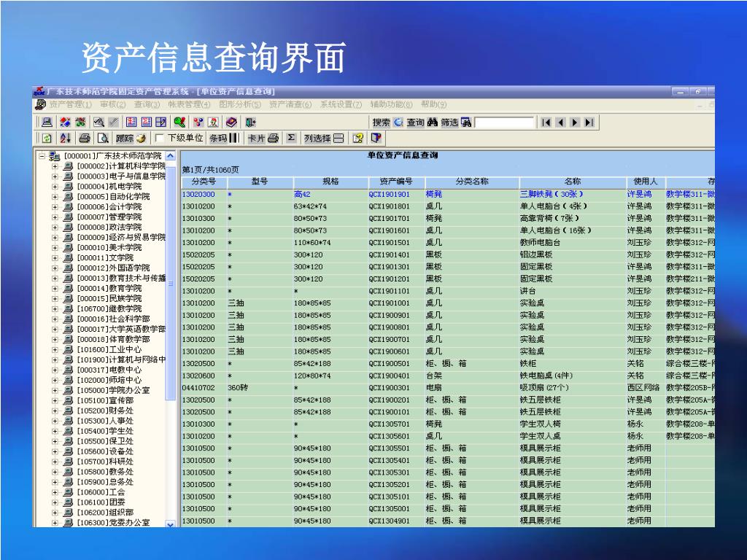
Task: Click the printer icon next to sort
Action: click(85, 138)
